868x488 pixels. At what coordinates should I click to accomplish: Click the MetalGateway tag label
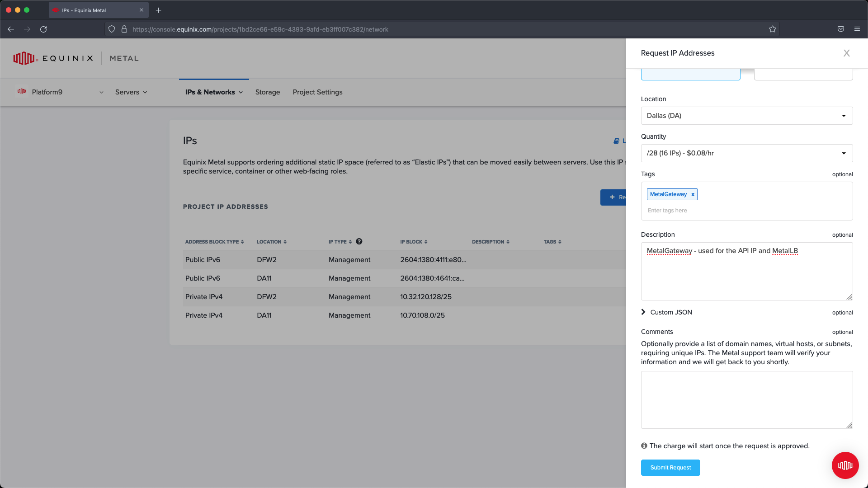[668, 194]
